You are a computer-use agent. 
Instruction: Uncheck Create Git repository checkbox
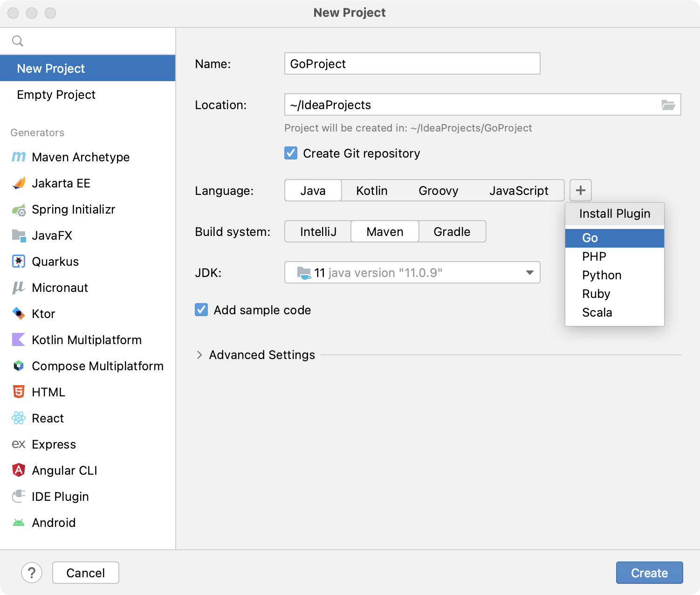[x=291, y=153]
